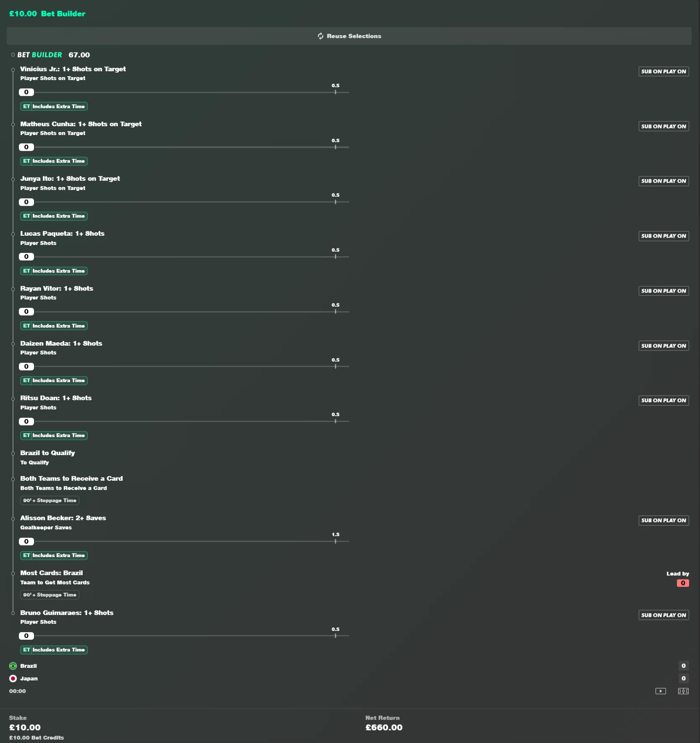Screen dimensions: 700x743
Task: Open the match pitch tracker icon
Action: click(683, 691)
